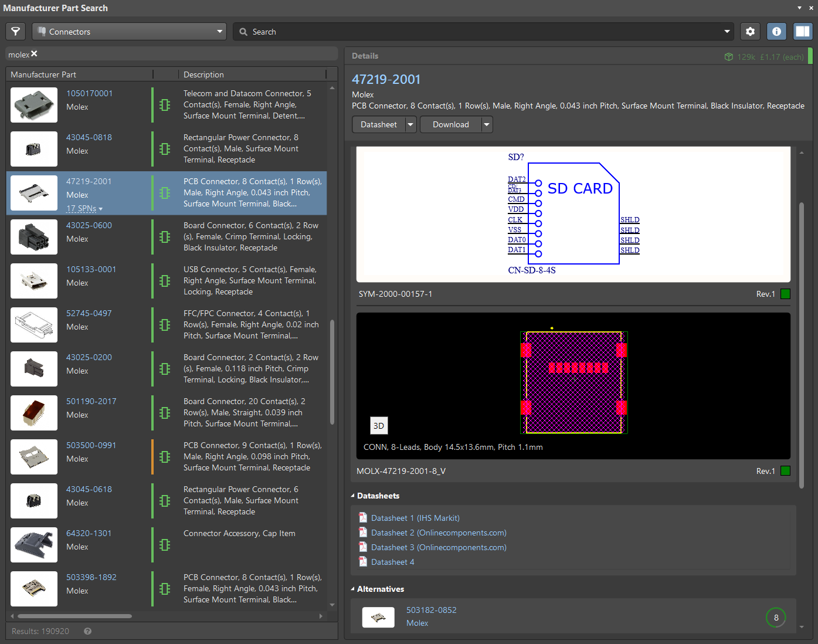Open Datasheet 2 (Onlinecomponents.com)
This screenshot has height=644, width=818.
pyautogui.click(x=439, y=533)
